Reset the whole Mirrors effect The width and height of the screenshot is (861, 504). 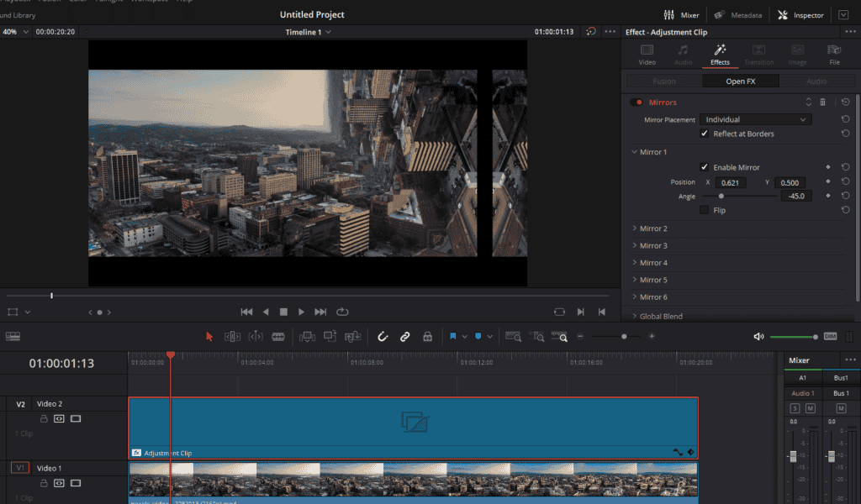[846, 102]
